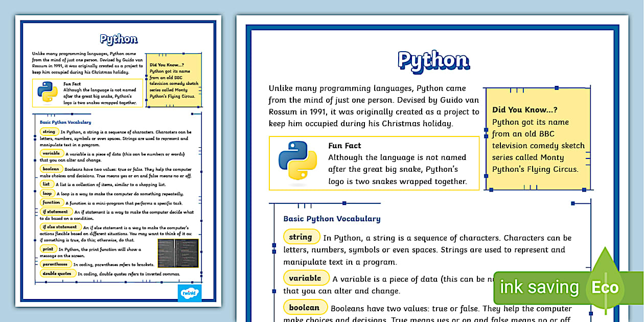Toggle the 'if statement' pill on the left page
Screen dimensions: 644x322
(55, 211)
